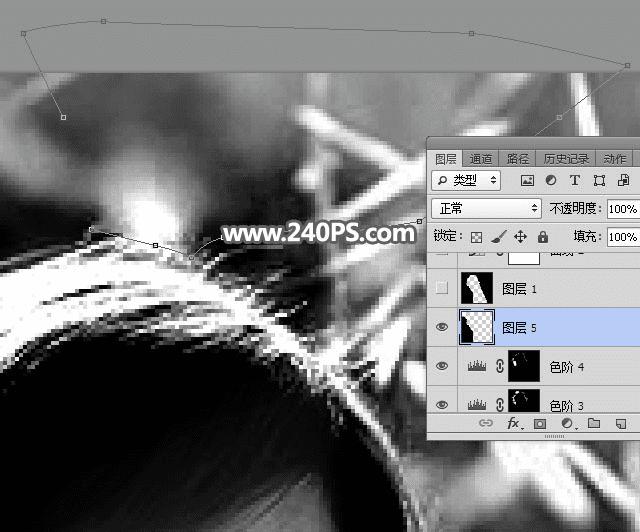The image size is (640, 532).
Task: Open the 路径 (Paths) tab
Action: click(x=517, y=159)
